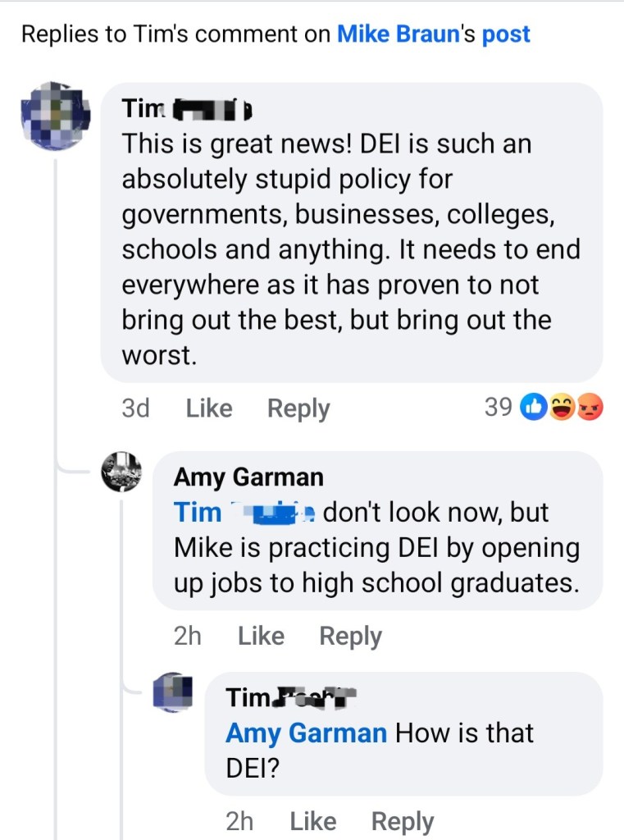624x840 pixels.
Task: Reply to Amy Garman's comment
Action: (x=350, y=636)
